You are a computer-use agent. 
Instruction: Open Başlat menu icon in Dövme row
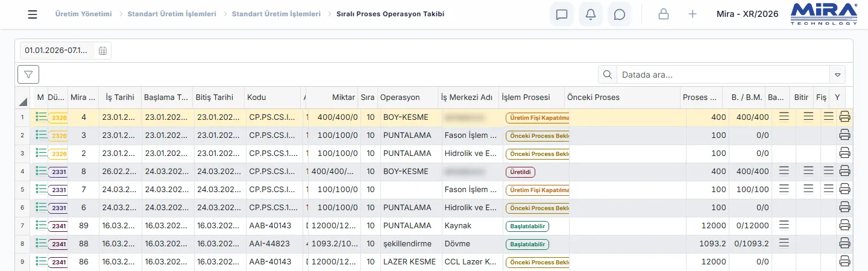pyautogui.click(x=784, y=243)
